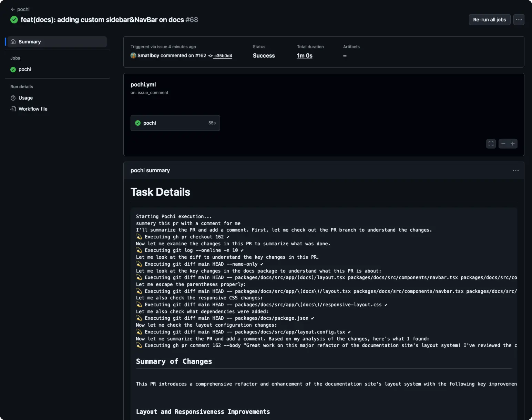Image resolution: width=532 pixels, height=420 pixels.
Task: Zoom out the workflow graph
Action: coord(503,144)
